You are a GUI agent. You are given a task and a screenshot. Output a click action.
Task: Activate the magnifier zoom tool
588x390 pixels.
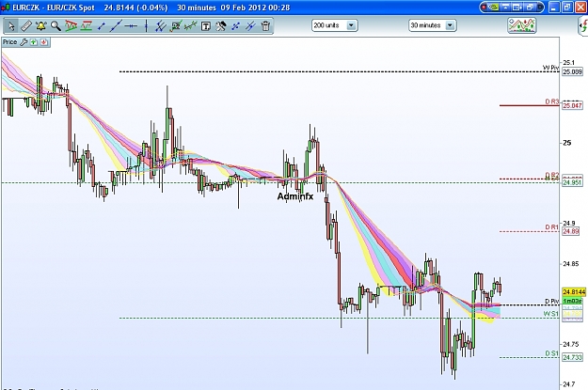point(56,26)
